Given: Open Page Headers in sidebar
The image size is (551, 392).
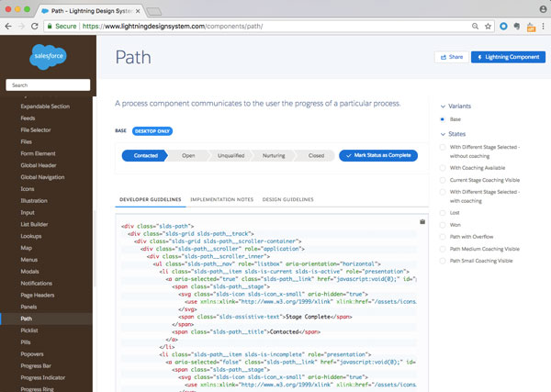Looking at the screenshot, I should point(38,296).
